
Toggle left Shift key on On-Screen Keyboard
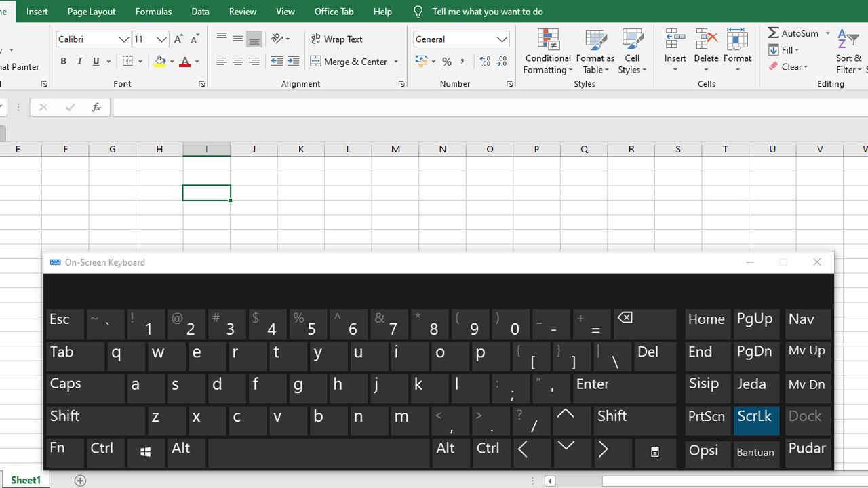click(95, 420)
